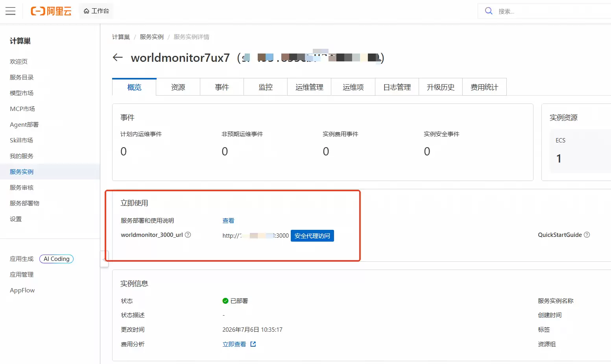611x364 pixels.
Task: Click the 安全代理访问 button
Action: click(x=312, y=236)
